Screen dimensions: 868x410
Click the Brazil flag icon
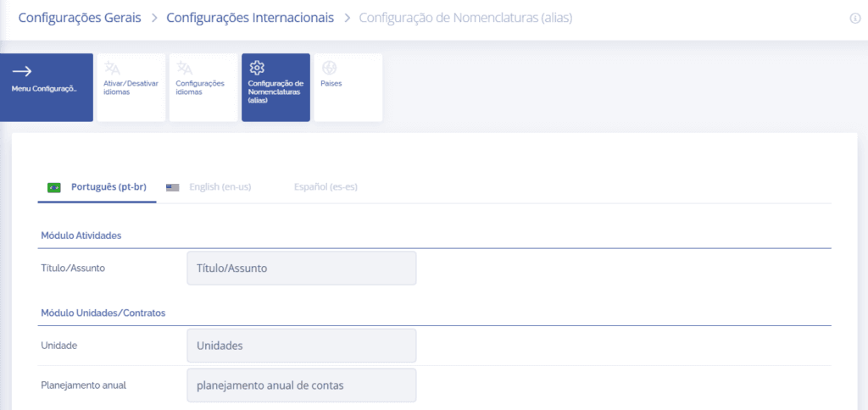54,187
